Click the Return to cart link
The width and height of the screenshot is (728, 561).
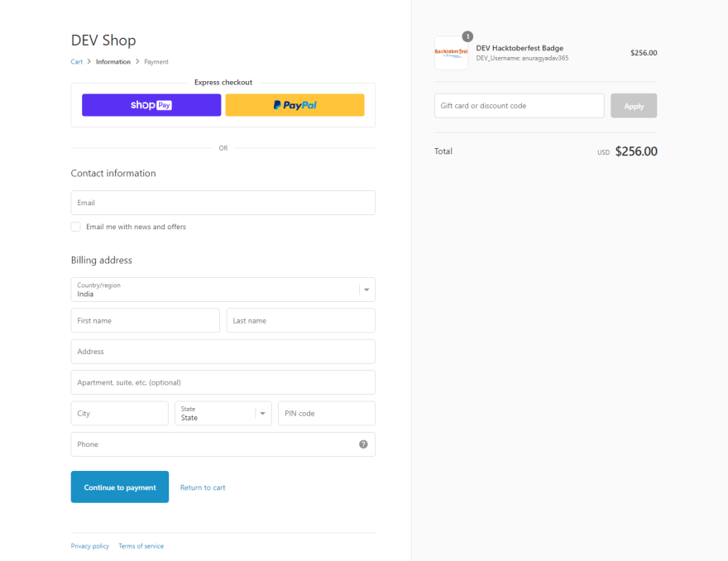click(x=203, y=487)
